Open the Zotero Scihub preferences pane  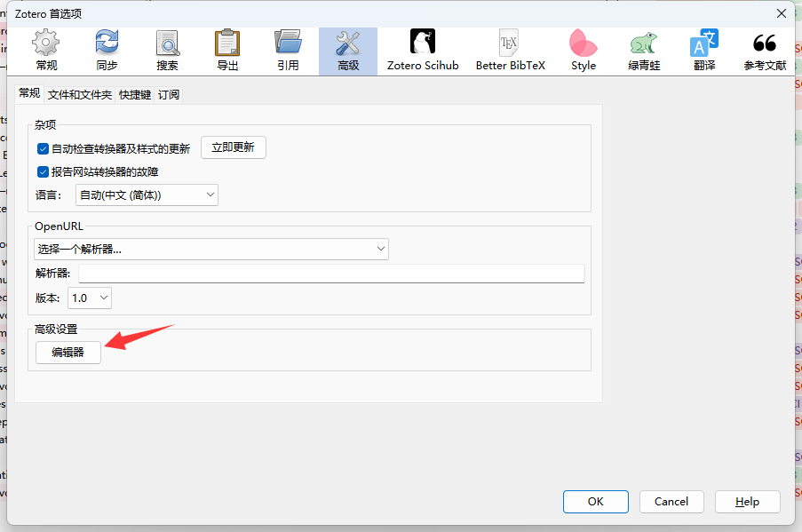tap(423, 52)
